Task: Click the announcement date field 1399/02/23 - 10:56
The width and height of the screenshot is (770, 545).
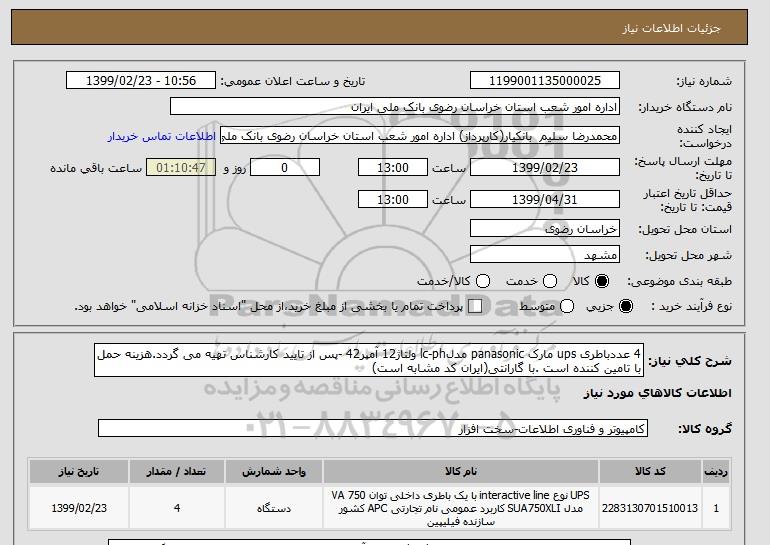Action: pyautogui.click(x=141, y=81)
